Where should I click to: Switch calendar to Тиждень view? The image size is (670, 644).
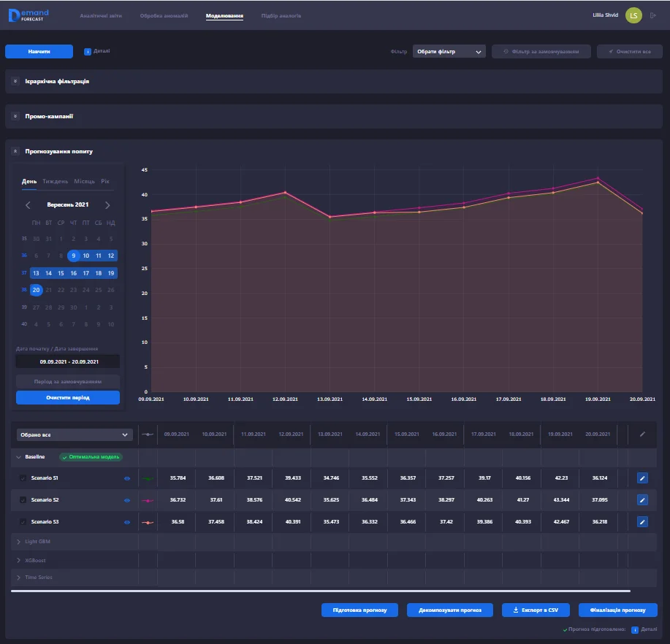(56, 181)
